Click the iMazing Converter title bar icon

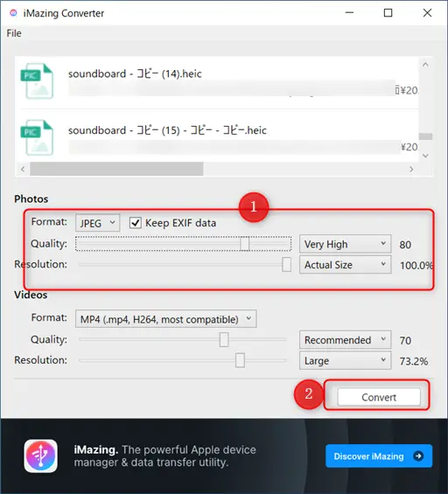[13, 13]
